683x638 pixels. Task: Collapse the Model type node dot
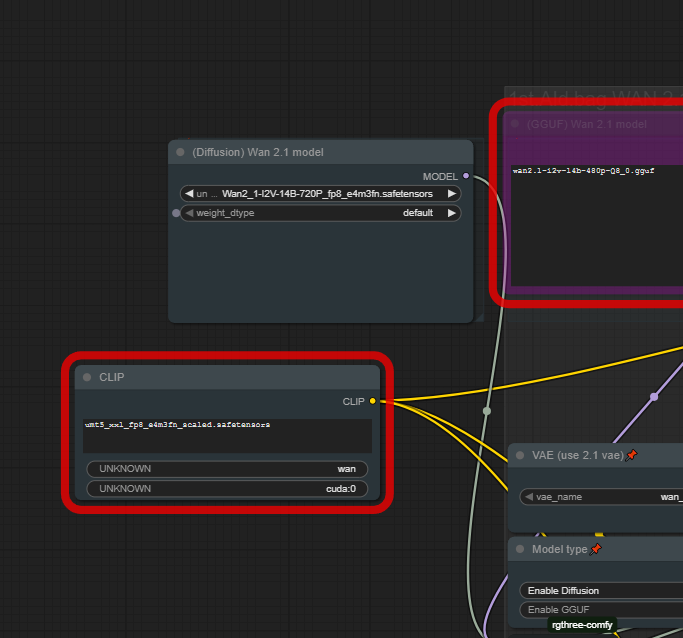[x=520, y=549]
